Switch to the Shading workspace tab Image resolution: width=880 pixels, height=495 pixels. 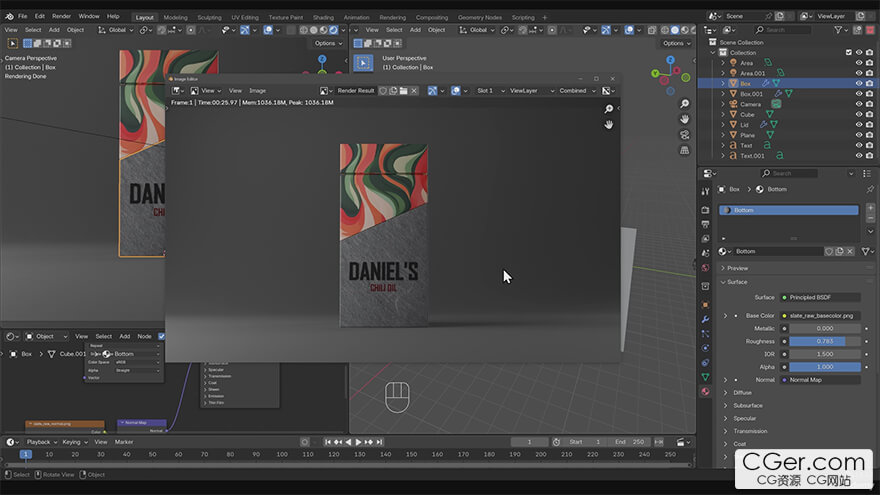[323, 17]
